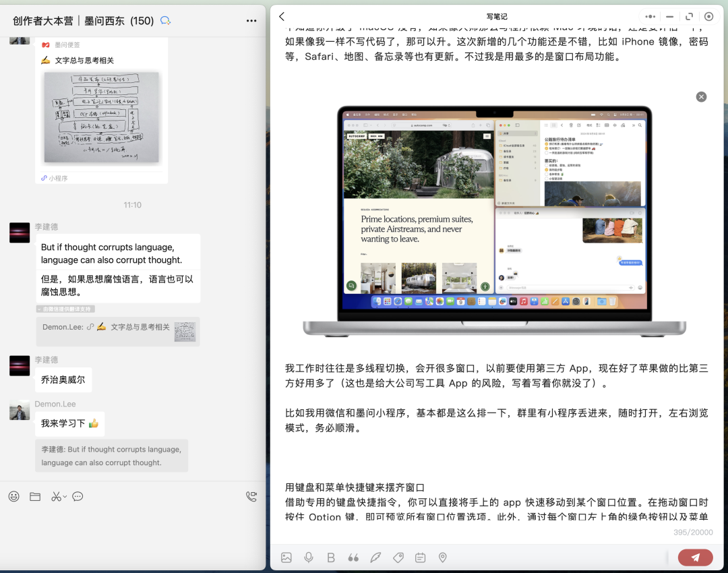Add a tag to the note

[398, 557]
